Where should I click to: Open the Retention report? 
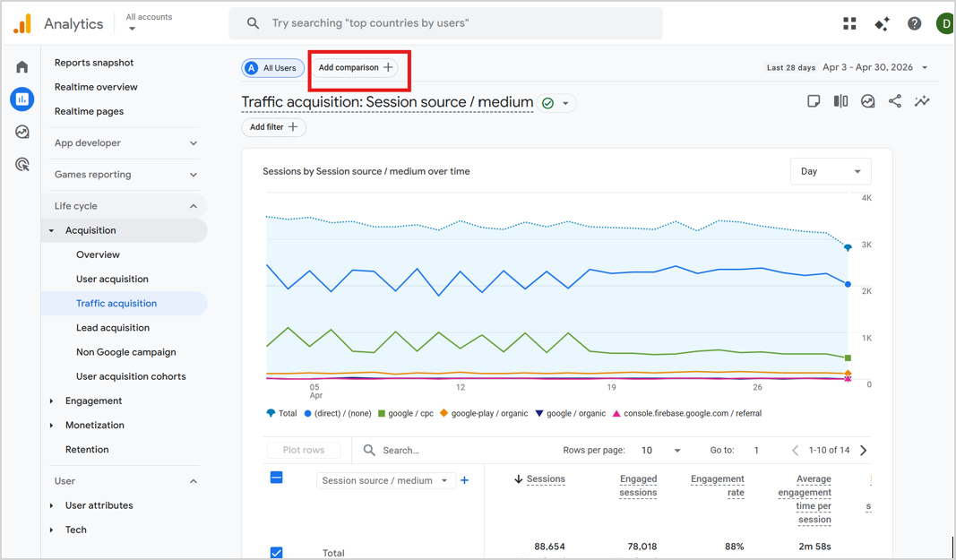click(x=87, y=450)
